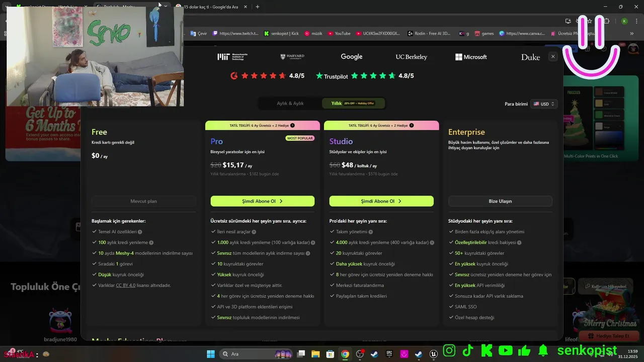Click info icon on Studio plan holiday banner
This screenshot has height=362, width=644.
412,125
